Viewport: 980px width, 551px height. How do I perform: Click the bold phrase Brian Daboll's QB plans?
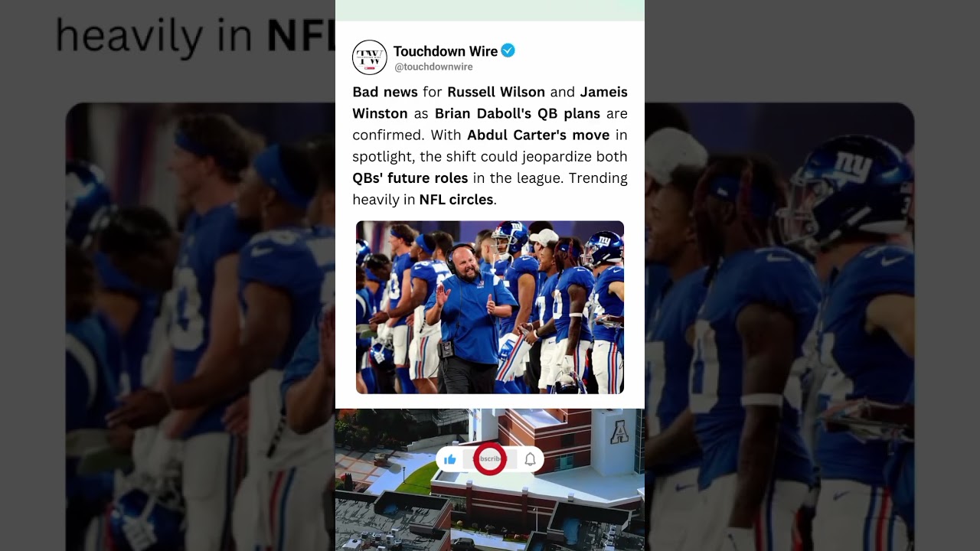(x=518, y=113)
